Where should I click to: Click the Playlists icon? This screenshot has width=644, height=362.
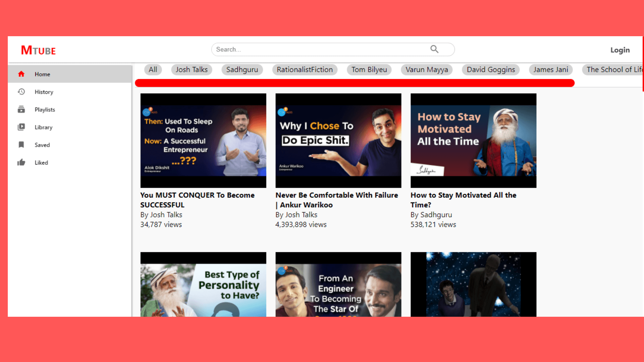21,109
